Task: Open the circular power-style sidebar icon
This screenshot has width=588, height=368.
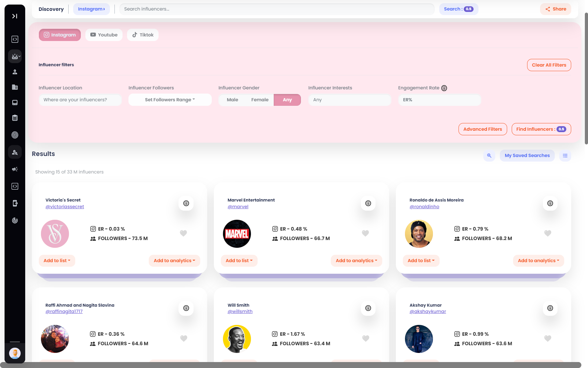Action: click(15, 220)
